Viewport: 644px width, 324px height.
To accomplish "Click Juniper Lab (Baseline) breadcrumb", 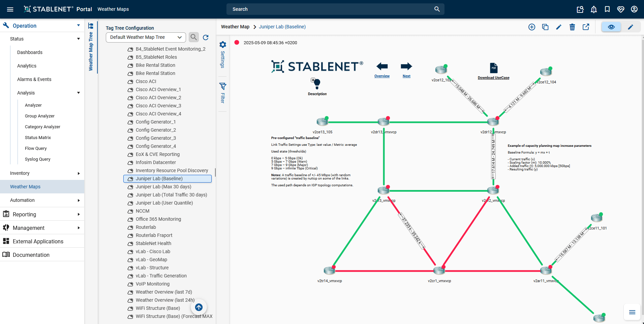I will pos(282,27).
